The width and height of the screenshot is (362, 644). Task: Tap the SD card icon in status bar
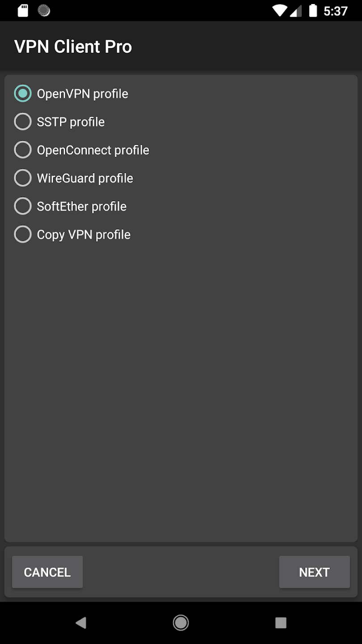tap(23, 10)
